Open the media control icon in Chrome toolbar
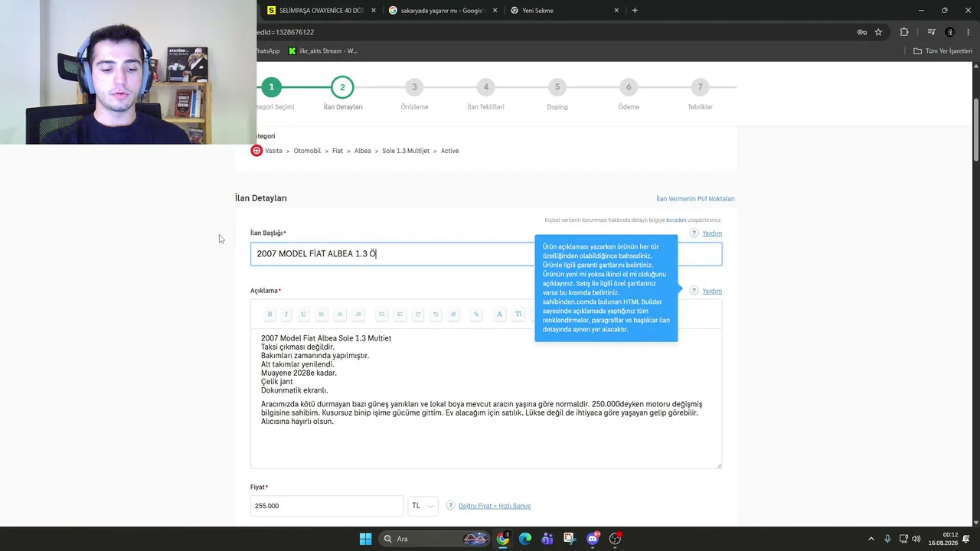 [x=931, y=32]
